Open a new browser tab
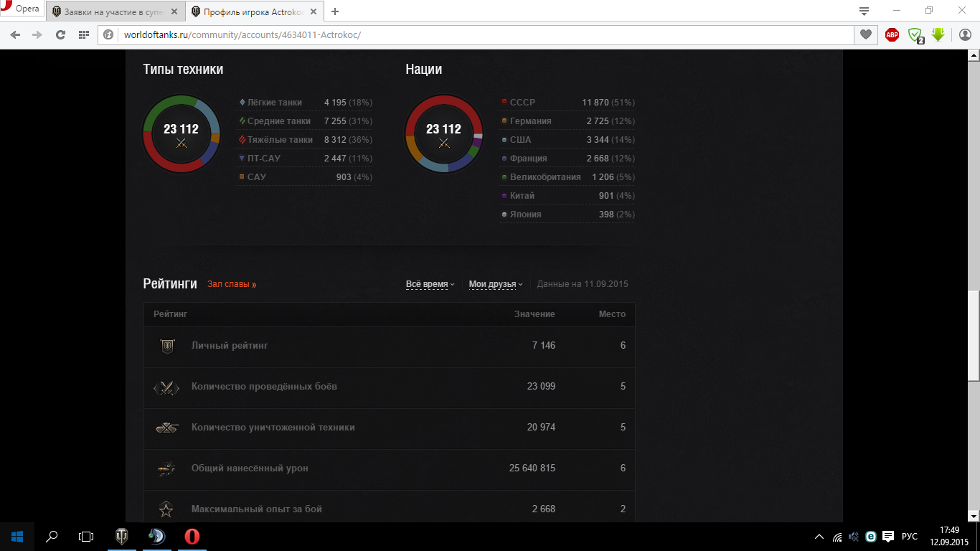This screenshot has height=551, width=980. click(335, 11)
